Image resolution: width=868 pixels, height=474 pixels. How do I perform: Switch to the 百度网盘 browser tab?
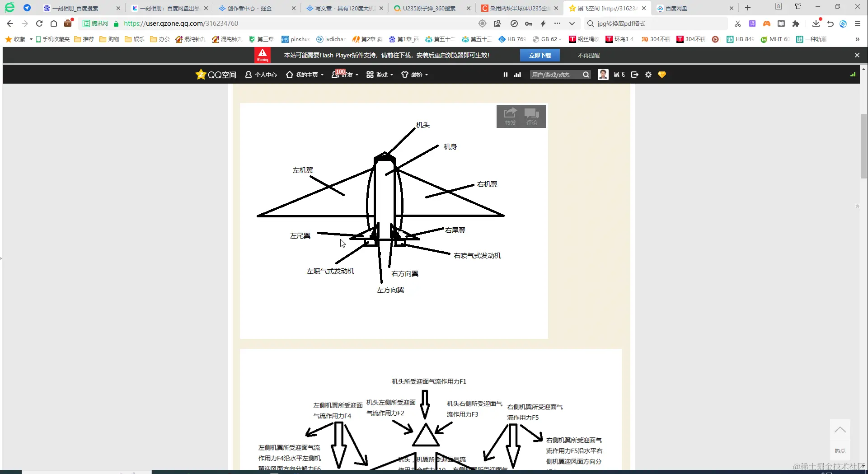[677, 8]
